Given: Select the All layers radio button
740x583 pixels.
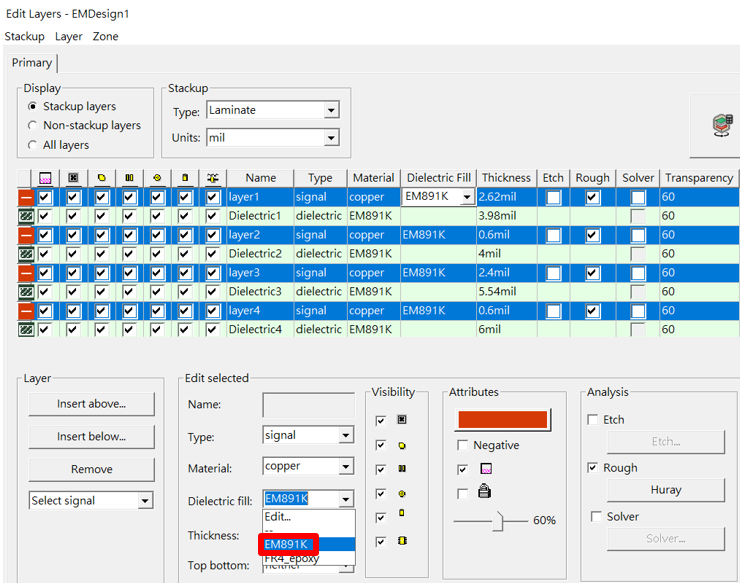Looking at the screenshot, I should point(32,145).
